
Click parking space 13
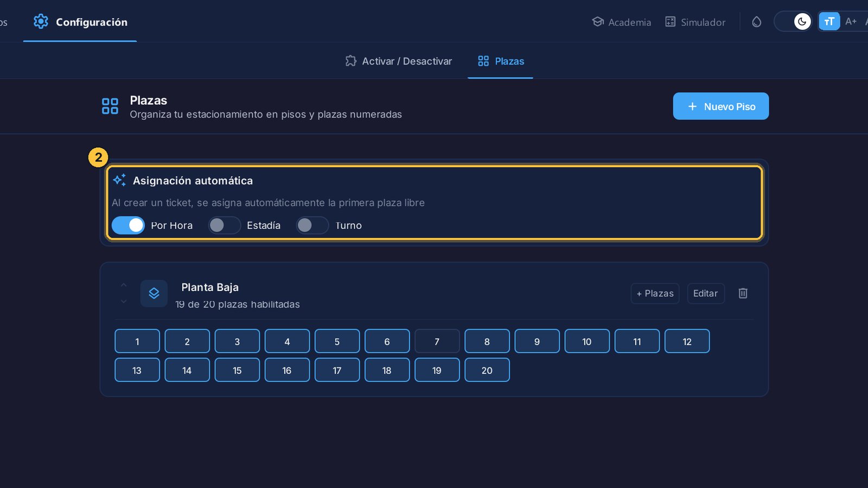click(137, 370)
